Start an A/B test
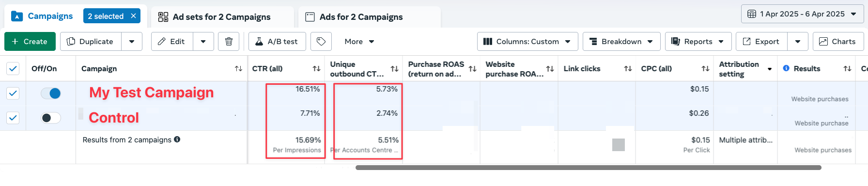 [277, 42]
